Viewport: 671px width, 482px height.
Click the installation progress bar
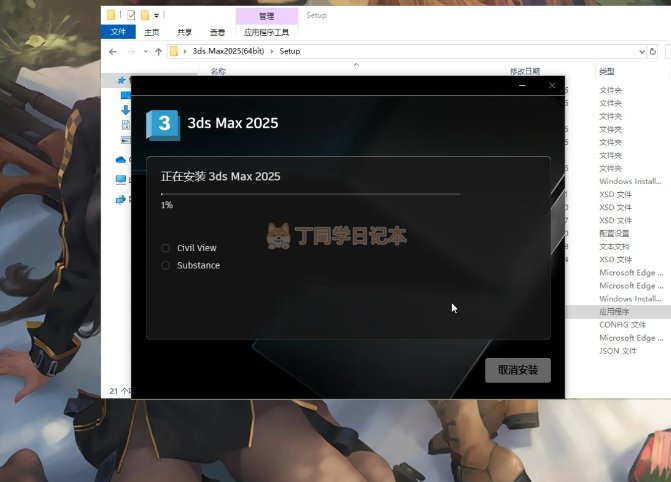(x=311, y=194)
